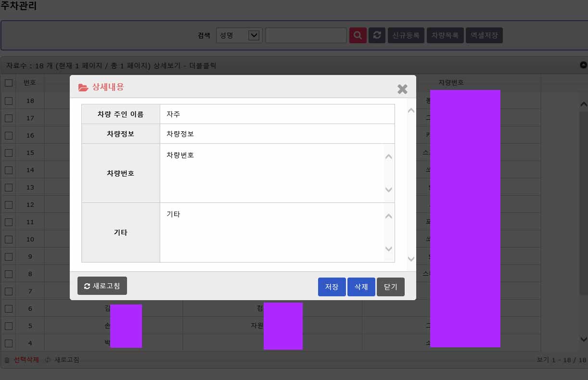
Task: Click the 저장 button
Action: (332, 287)
